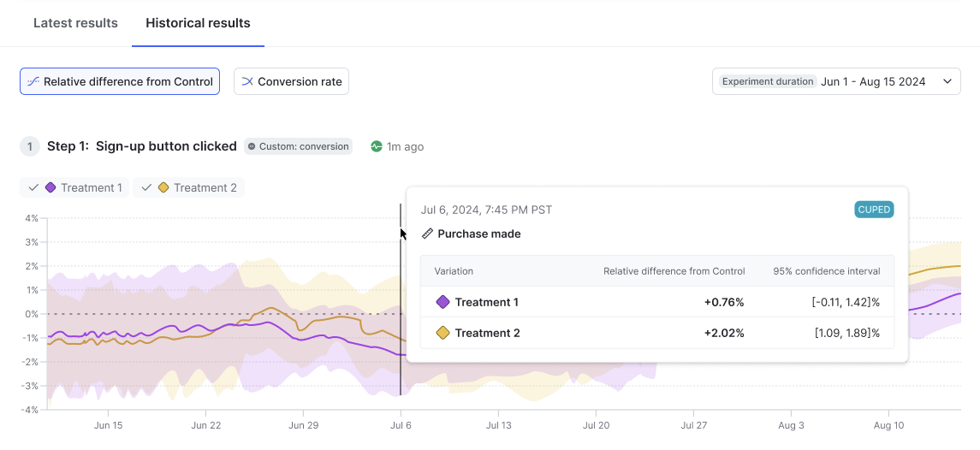Click the chevron in the date range selector
This screenshot has width=980, height=450.
point(947,81)
